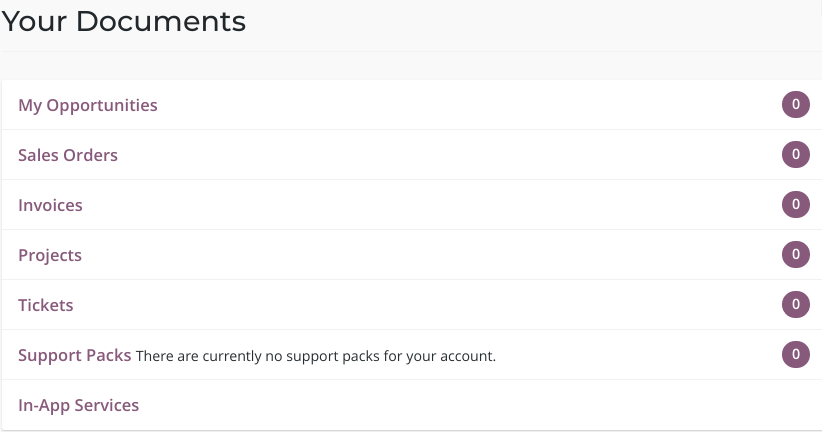Open the My Opportunities link
822x432 pixels.
[x=88, y=105]
